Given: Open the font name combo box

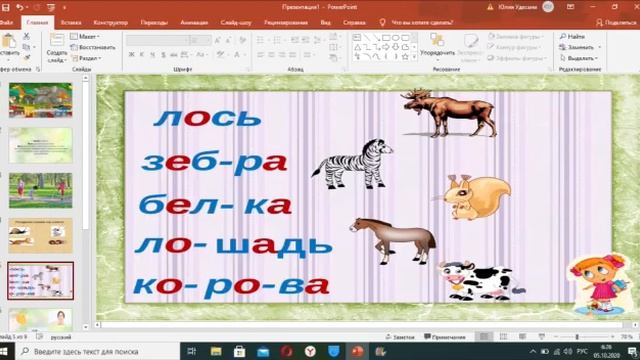Looking at the screenshot, I should coord(158,40).
